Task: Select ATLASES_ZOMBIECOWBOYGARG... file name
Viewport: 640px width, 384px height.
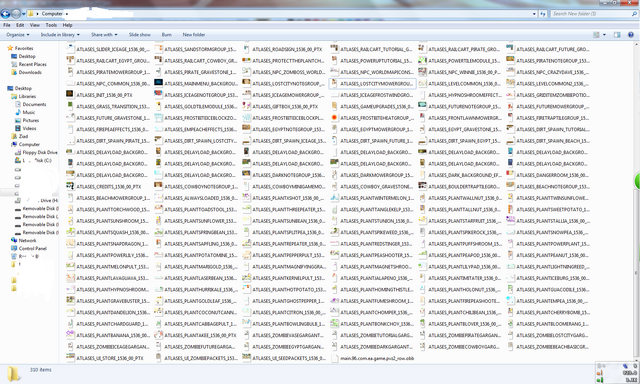Action: [x=464, y=346]
